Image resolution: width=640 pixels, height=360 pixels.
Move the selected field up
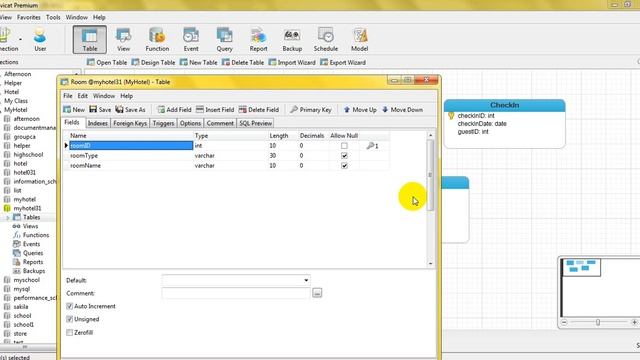coord(360,109)
